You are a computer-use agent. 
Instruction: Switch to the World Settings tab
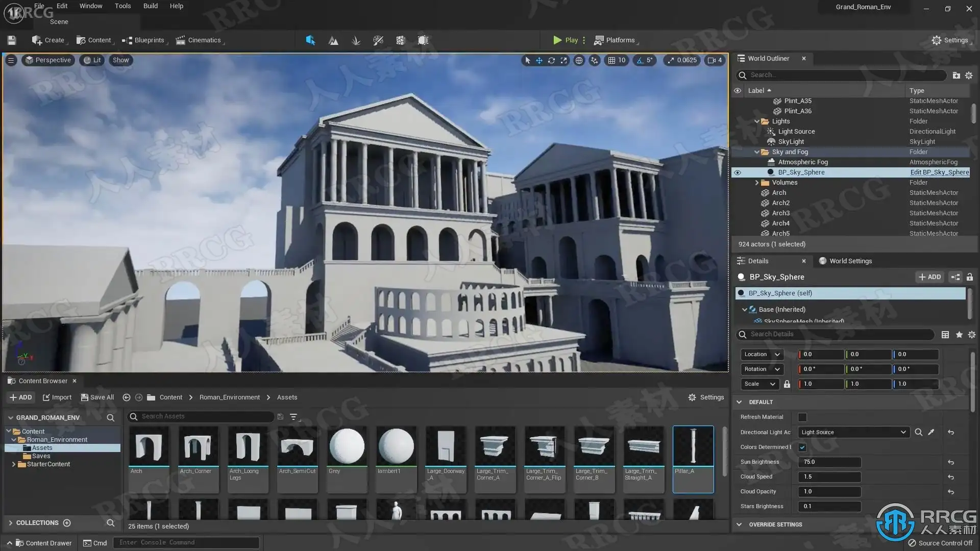pos(850,261)
